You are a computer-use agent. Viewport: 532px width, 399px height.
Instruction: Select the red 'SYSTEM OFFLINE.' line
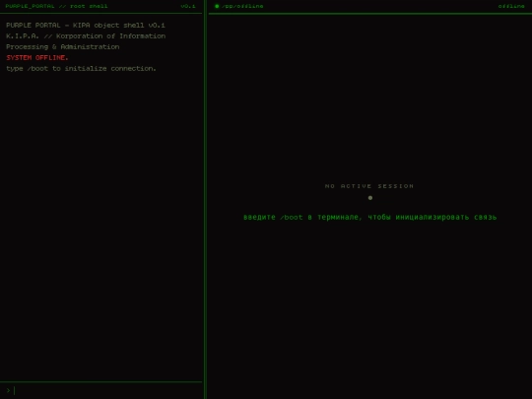pyautogui.click(x=37, y=58)
